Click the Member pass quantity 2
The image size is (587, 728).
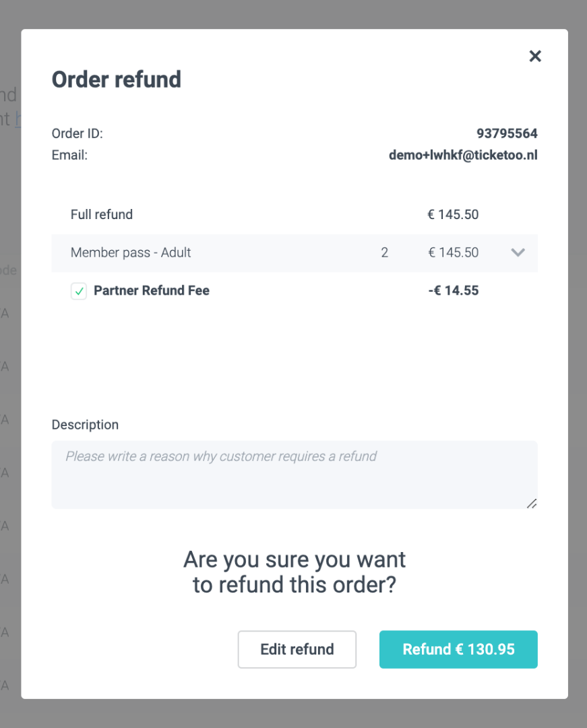[x=385, y=253]
